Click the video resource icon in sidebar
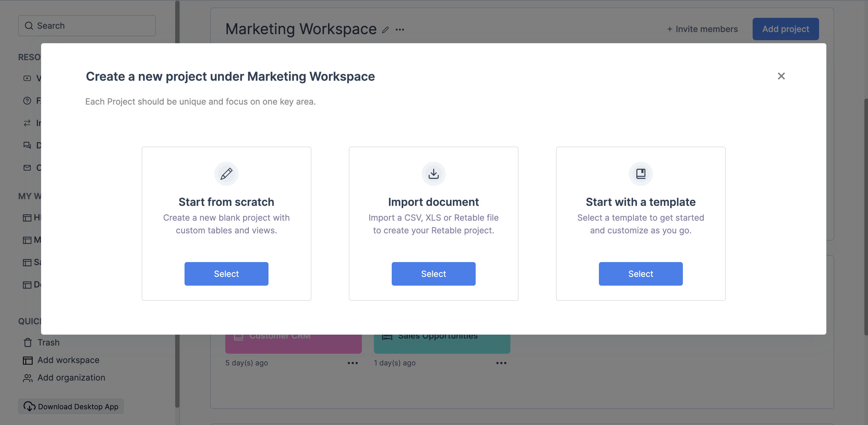 27,78
